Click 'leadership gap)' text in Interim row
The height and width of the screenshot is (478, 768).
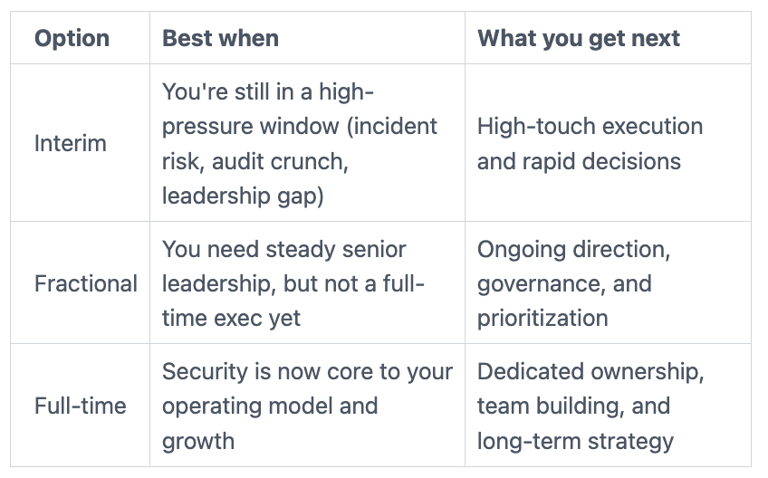243,196
